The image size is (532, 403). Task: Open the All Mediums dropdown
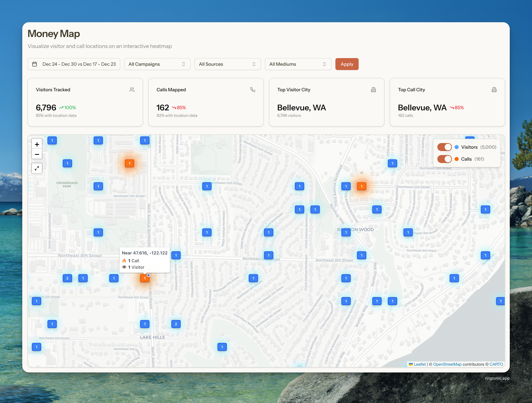point(298,64)
